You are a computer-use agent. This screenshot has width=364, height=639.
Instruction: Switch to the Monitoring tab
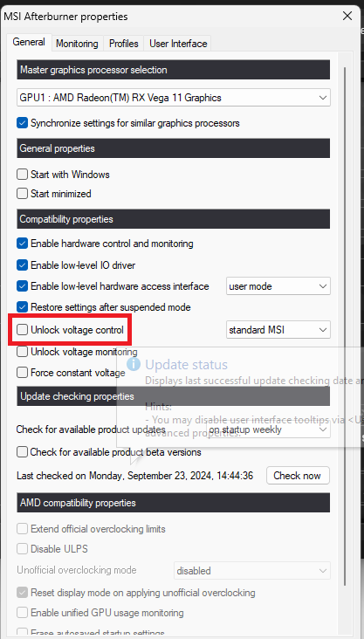pyautogui.click(x=77, y=44)
